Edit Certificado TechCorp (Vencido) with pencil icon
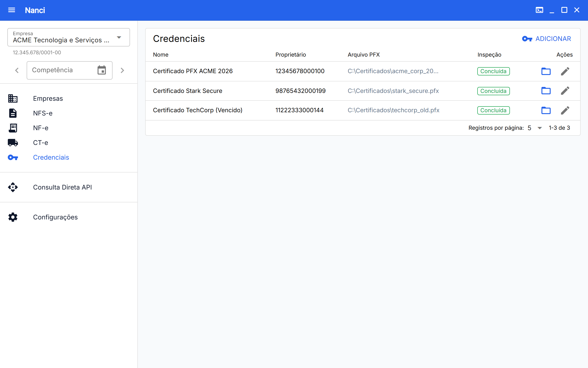This screenshot has width=588, height=368. (565, 110)
